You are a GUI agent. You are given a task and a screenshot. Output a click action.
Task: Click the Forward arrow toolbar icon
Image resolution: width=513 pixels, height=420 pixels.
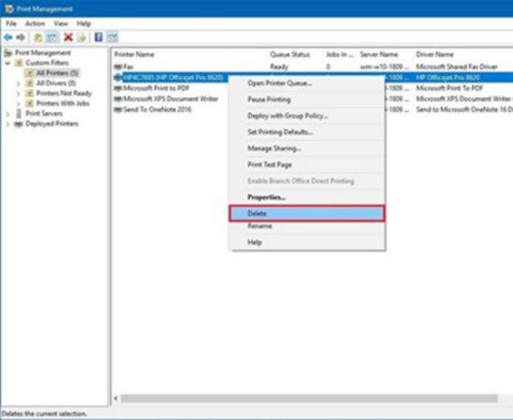click(x=21, y=37)
